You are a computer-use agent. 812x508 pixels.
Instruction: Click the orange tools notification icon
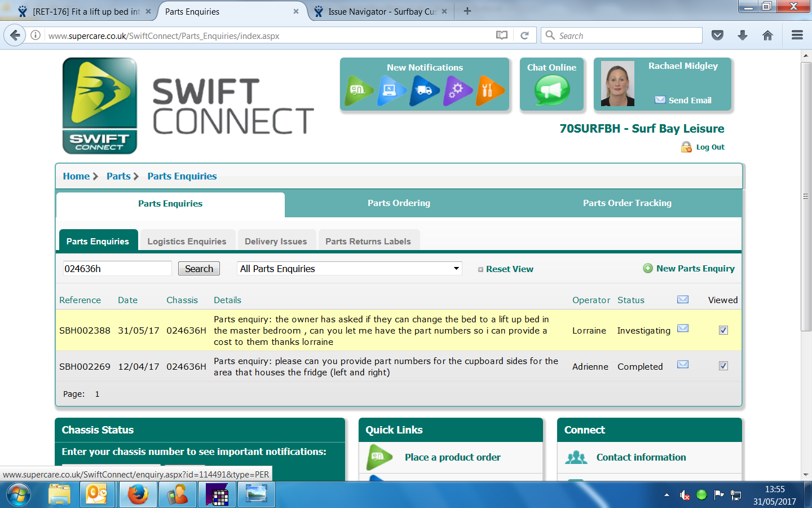pyautogui.click(x=489, y=90)
